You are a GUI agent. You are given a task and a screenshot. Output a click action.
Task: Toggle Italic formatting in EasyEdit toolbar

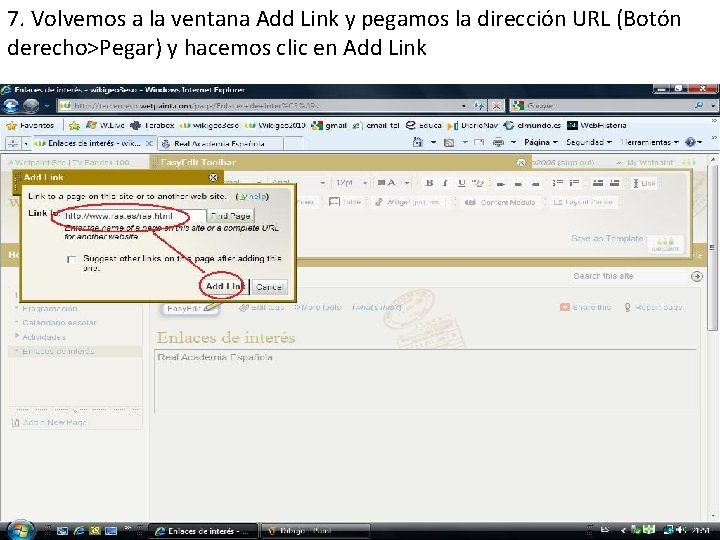(445, 183)
